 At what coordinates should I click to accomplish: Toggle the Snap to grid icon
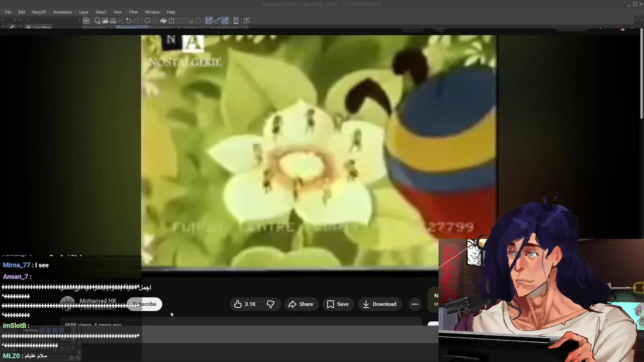[225, 21]
